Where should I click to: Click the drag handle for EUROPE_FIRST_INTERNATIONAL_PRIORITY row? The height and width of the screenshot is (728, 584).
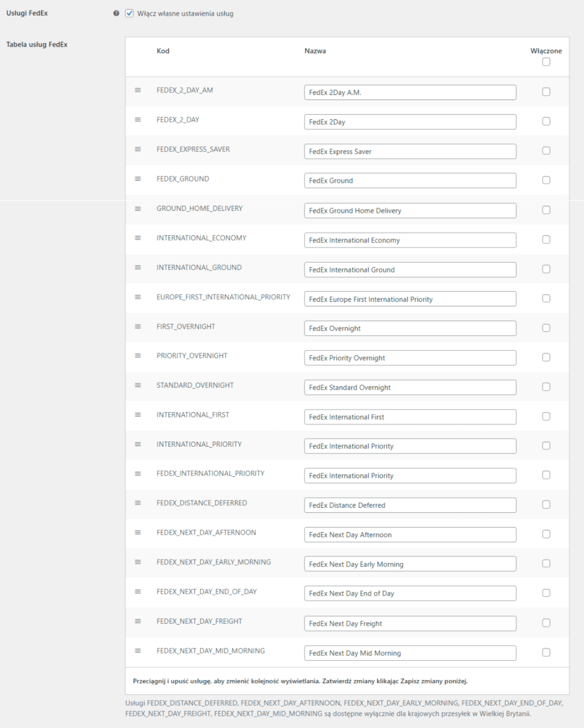138,297
